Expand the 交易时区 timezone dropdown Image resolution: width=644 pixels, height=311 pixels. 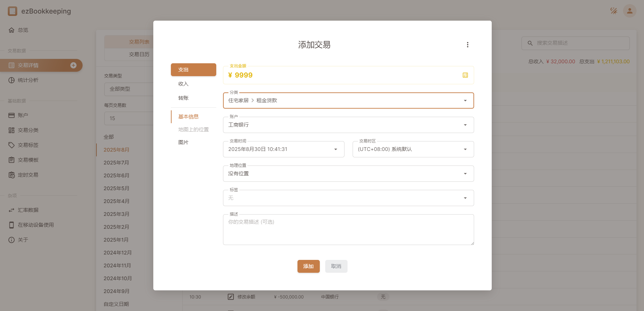pyautogui.click(x=413, y=149)
